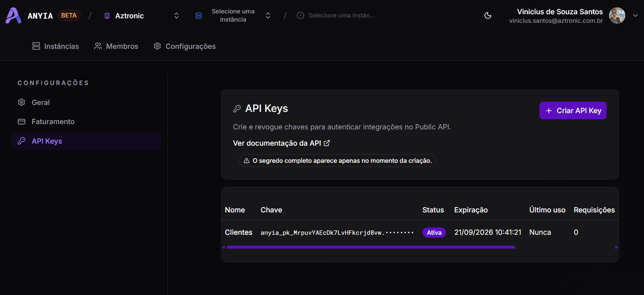644x295 pixels.
Task: Click the email vinicius.santos@aztronic.com.br
Action: tap(556, 21)
